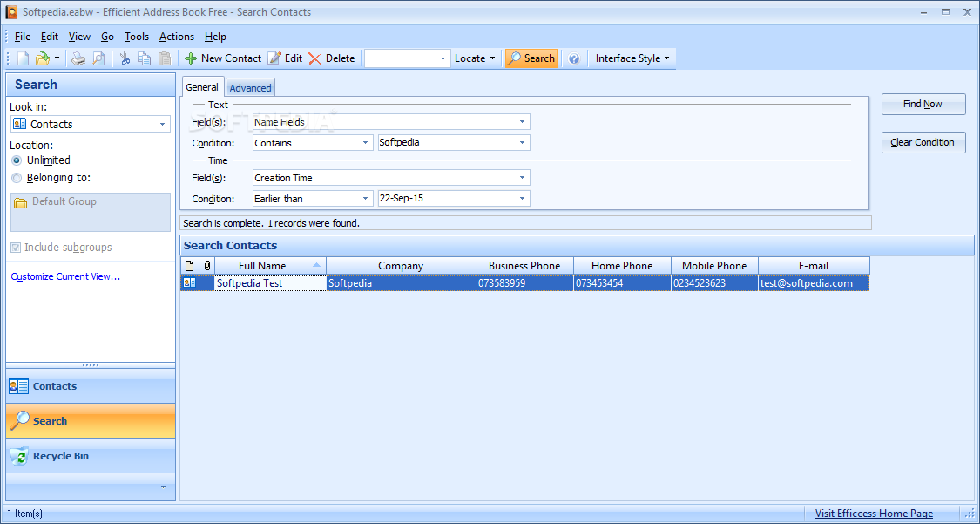Click New Contact in toolbar

[223, 58]
